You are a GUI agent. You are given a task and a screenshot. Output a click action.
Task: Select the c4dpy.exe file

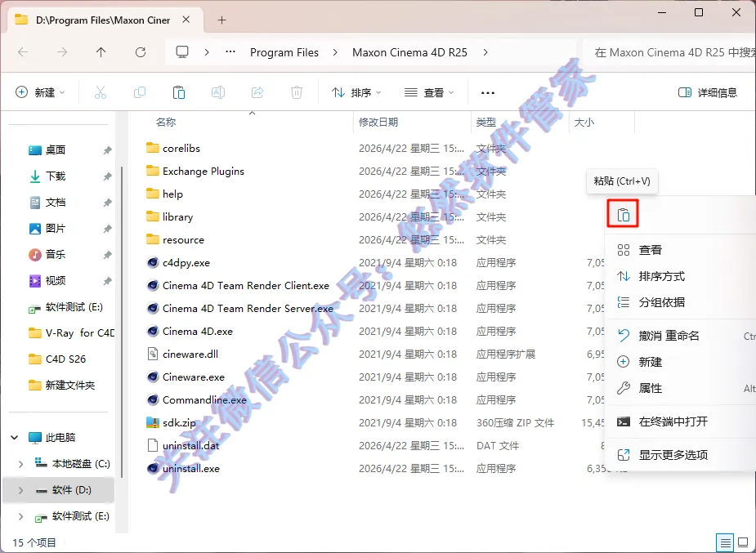pyautogui.click(x=186, y=262)
